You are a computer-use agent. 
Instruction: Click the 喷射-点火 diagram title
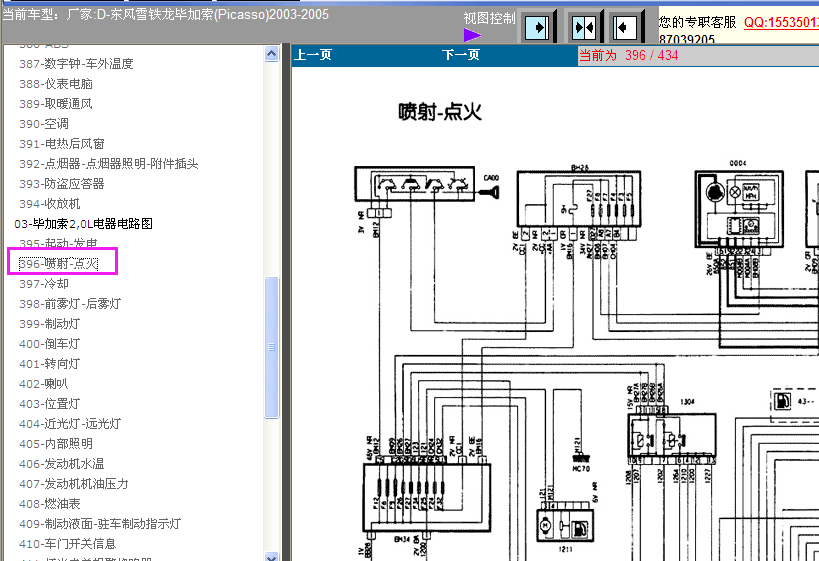click(x=440, y=112)
